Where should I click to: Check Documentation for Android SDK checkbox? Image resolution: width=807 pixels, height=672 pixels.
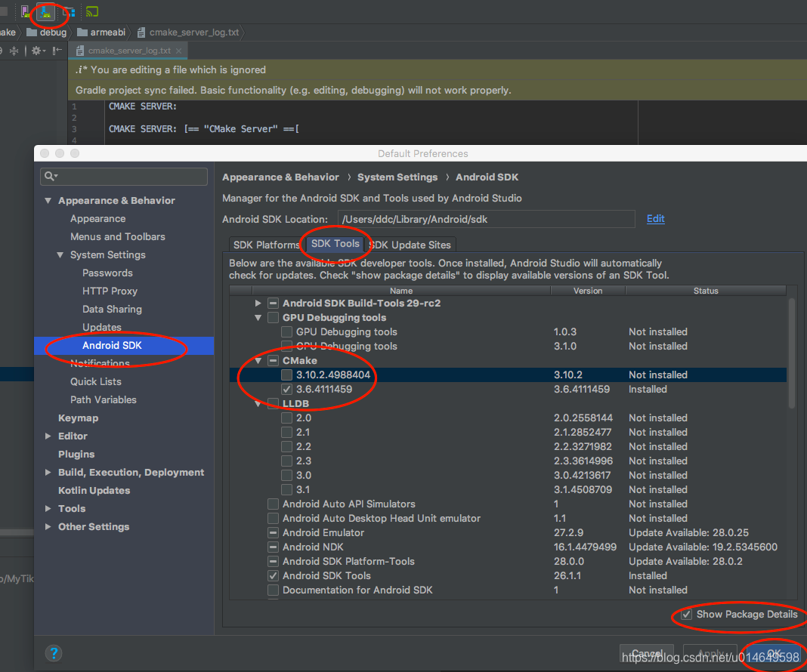point(274,590)
